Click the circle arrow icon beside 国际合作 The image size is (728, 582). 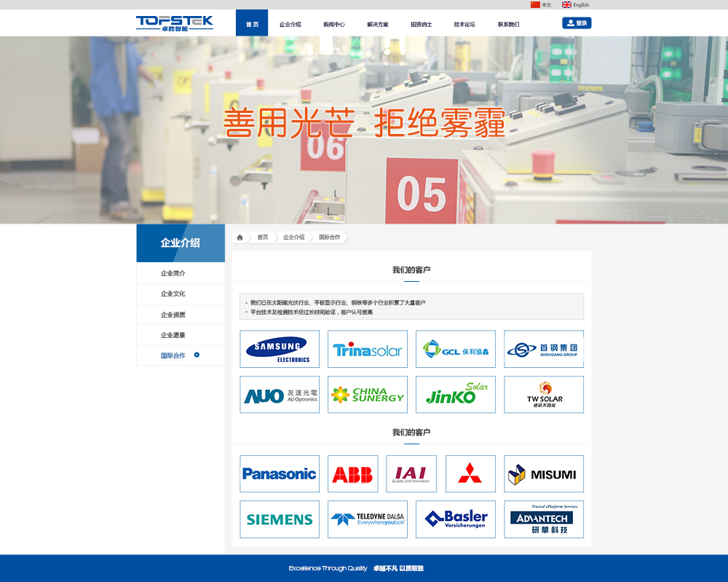pyautogui.click(x=197, y=355)
